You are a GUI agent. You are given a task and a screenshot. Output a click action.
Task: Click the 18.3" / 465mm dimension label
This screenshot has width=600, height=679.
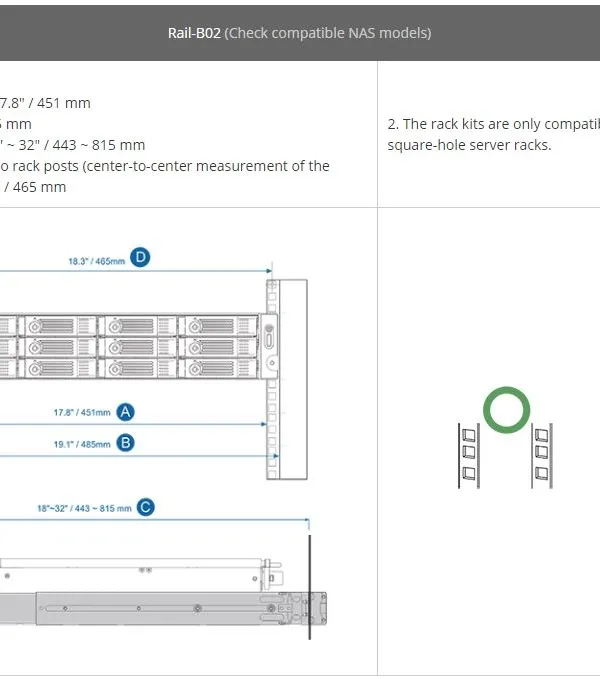(97, 261)
